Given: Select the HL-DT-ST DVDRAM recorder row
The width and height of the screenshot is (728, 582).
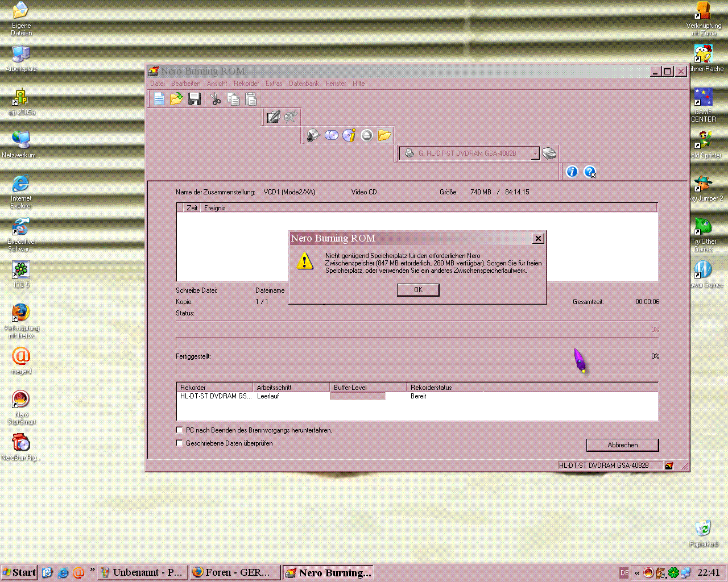Looking at the screenshot, I should [x=417, y=396].
